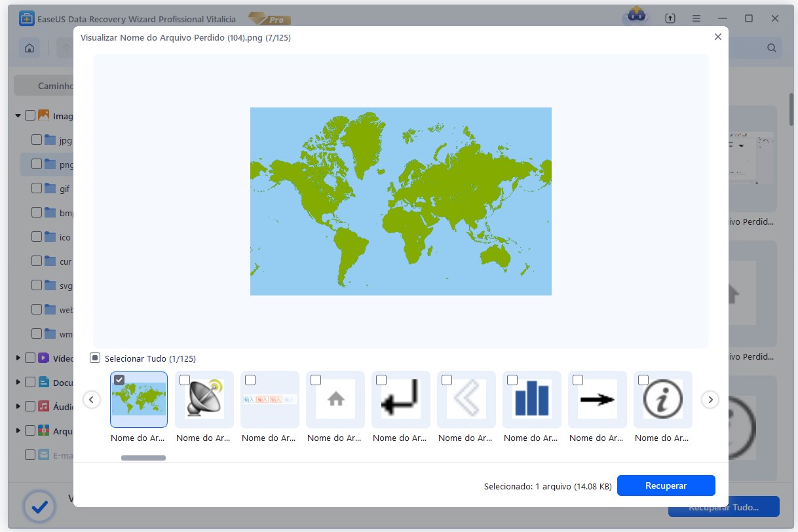Show the previous thumbnails in the strip

92,399
